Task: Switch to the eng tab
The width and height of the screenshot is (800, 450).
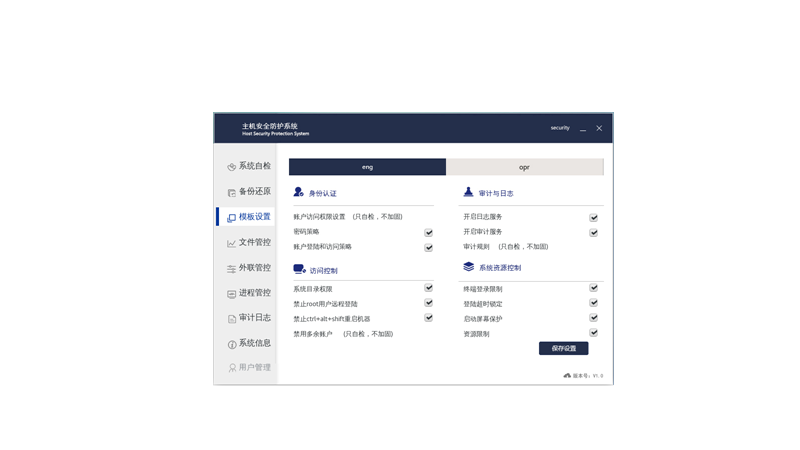Action: [367, 167]
